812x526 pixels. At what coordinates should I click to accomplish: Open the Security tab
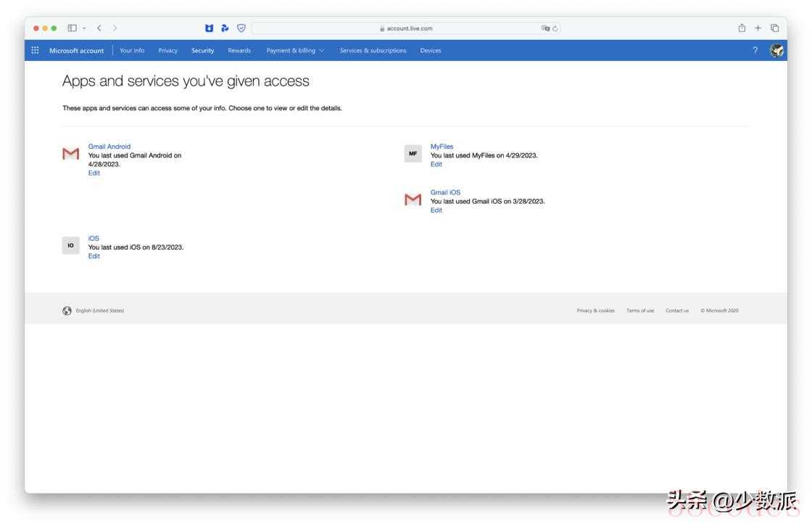(202, 50)
